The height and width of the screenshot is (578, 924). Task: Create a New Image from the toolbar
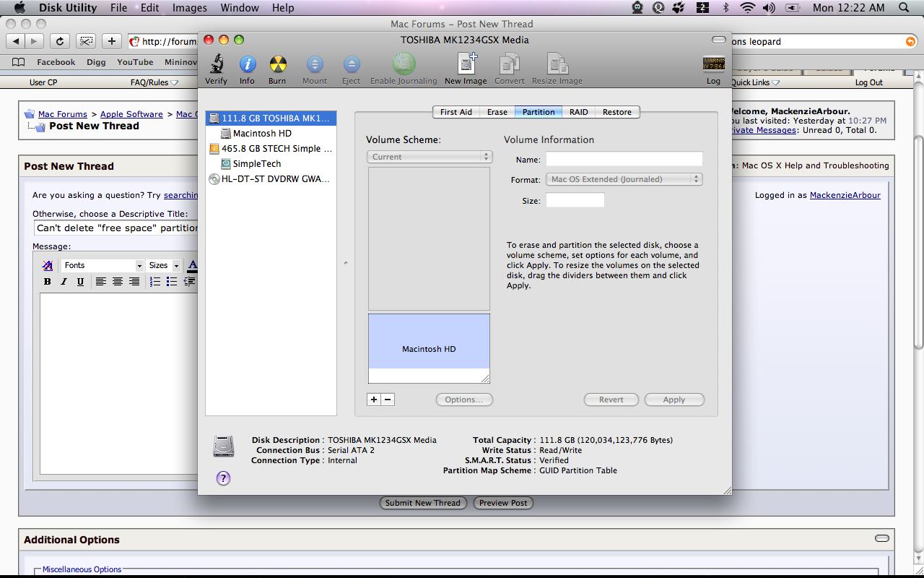tap(466, 64)
